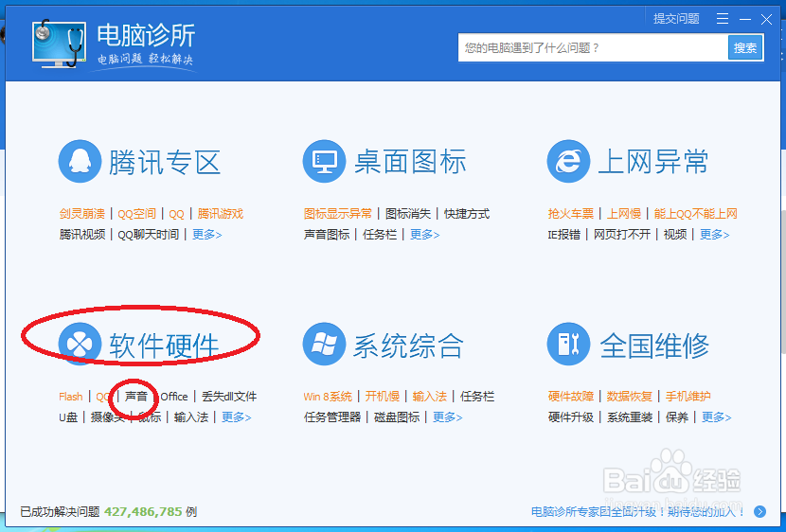Image resolution: width=786 pixels, height=532 pixels.
Task: Open the 腾讯游戏 link
Action: [220, 214]
